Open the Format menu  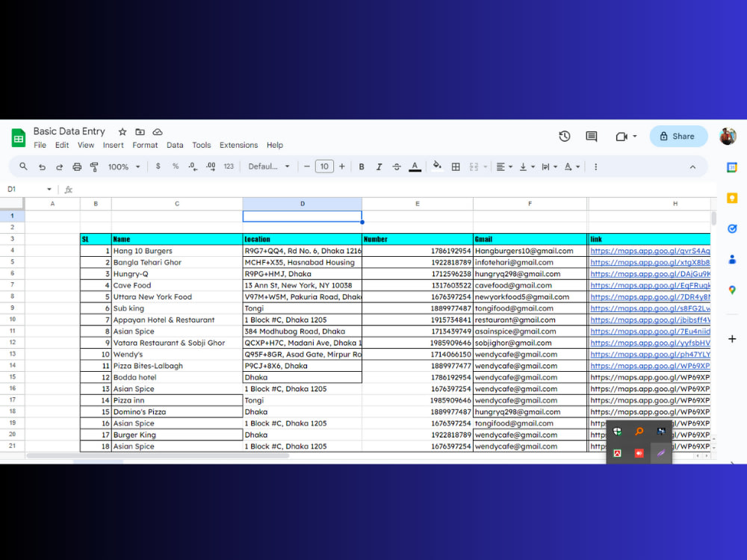145,146
